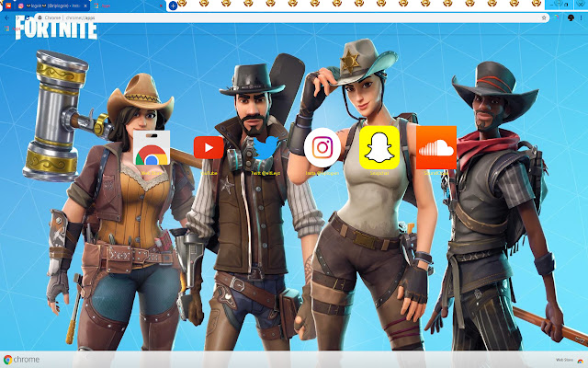Click the chrome logo at bottom left
The height and width of the screenshot is (368, 588).
click(x=21, y=360)
